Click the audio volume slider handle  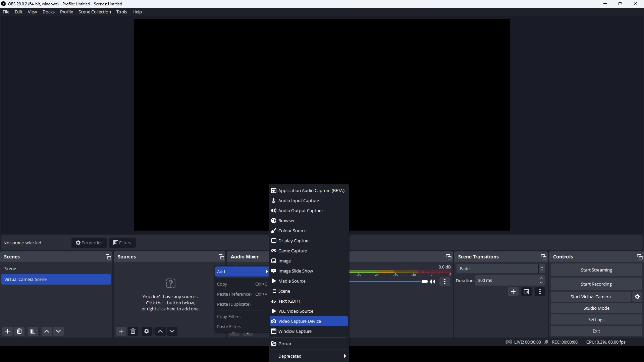click(x=425, y=282)
